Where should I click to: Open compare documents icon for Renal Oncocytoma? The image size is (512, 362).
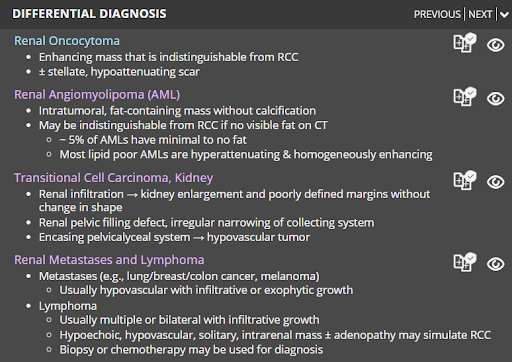465,43
